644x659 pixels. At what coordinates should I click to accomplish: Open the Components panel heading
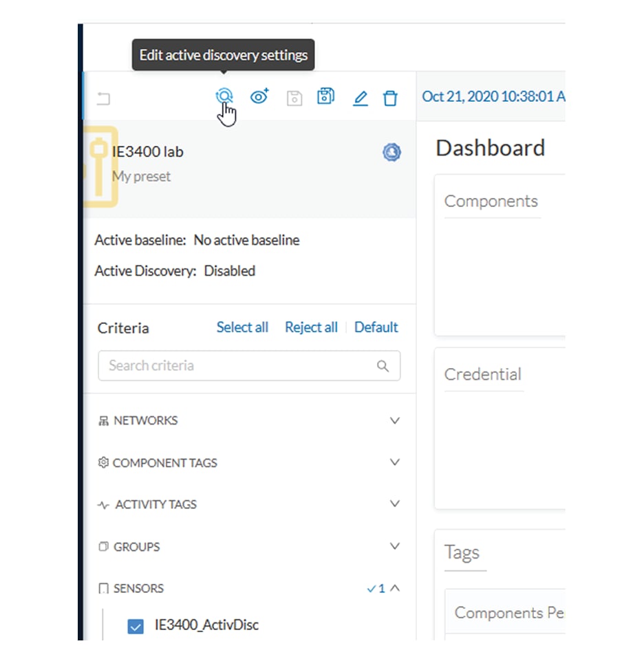[491, 201]
